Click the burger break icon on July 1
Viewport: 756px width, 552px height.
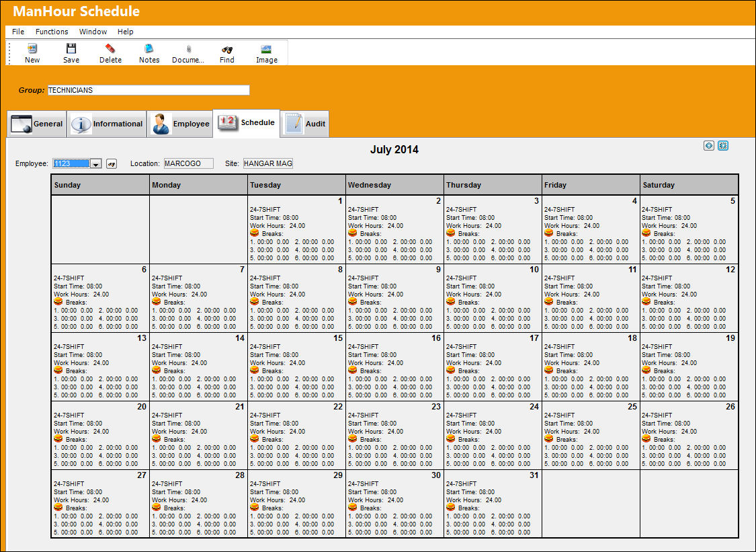[x=254, y=233]
